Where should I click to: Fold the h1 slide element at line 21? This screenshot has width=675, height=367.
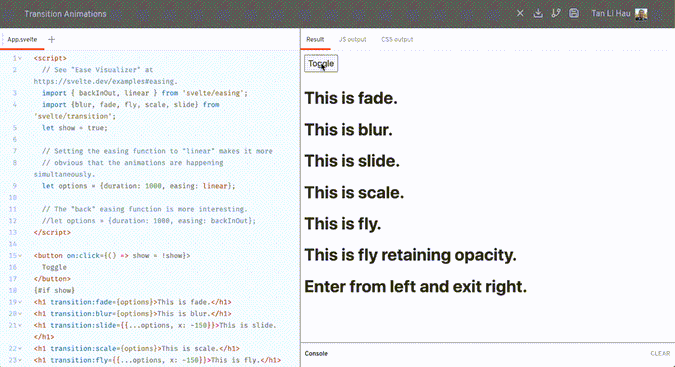[x=20, y=325]
